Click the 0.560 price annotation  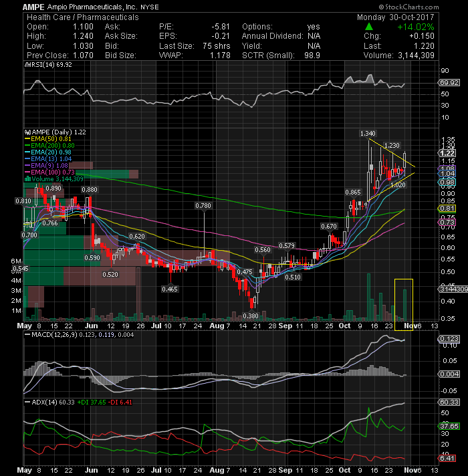[262, 249]
